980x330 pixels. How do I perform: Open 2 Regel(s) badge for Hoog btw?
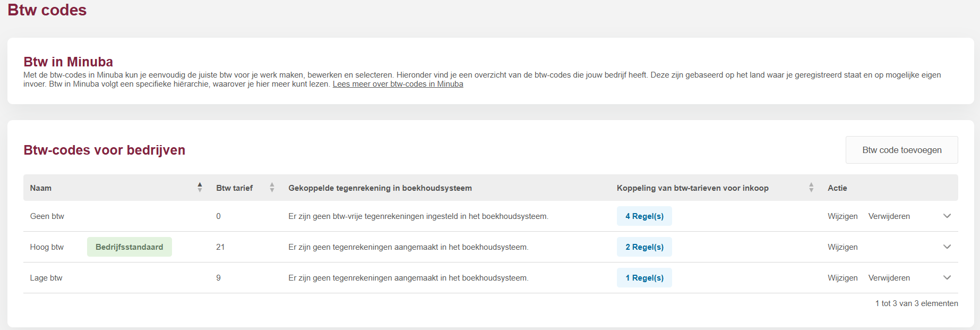click(x=644, y=247)
